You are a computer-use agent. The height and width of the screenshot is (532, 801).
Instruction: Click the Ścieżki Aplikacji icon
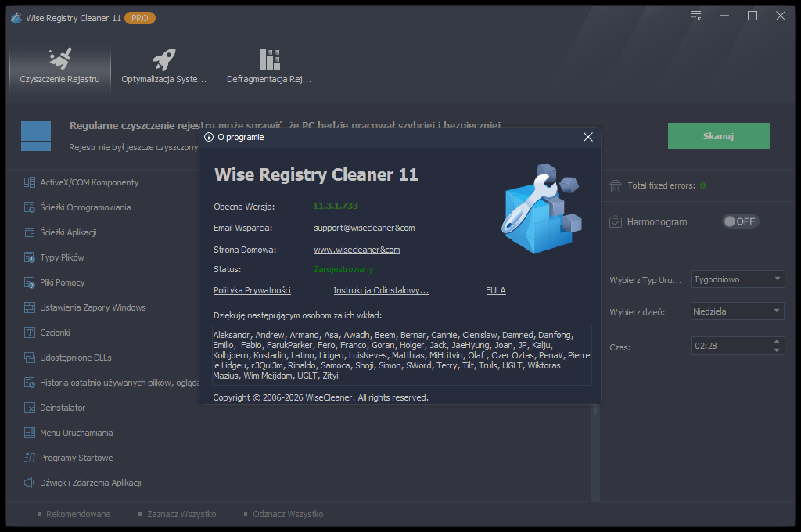[x=30, y=232]
